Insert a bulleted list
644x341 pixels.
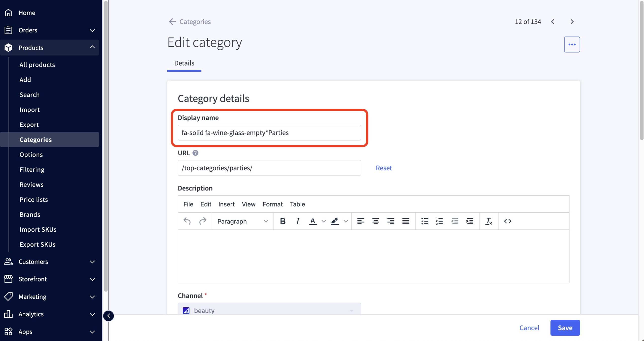(x=425, y=221)
